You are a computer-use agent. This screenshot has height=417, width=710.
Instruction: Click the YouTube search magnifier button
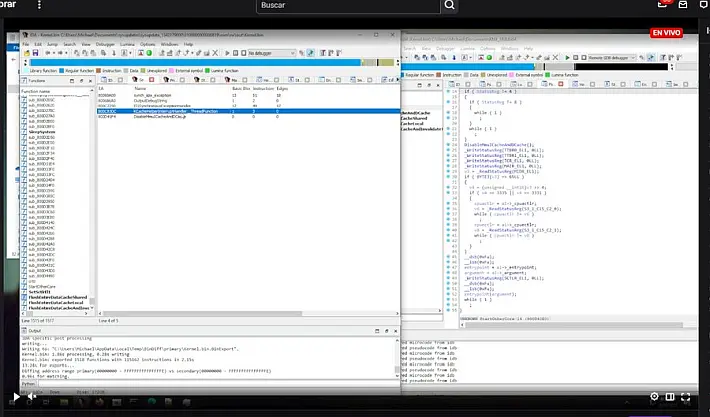[449, 5]
